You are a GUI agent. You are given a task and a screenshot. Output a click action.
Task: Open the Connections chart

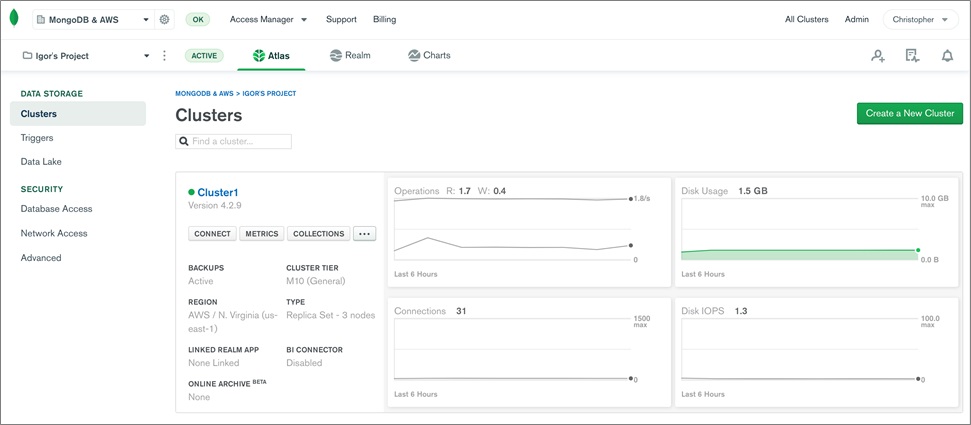pyautogui.click(x=529, y=353)
